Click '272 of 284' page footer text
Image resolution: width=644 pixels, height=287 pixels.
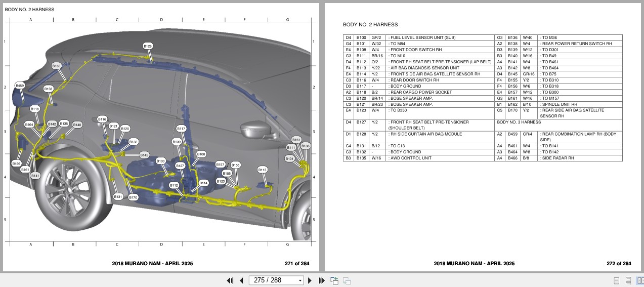tap(619, 264)
